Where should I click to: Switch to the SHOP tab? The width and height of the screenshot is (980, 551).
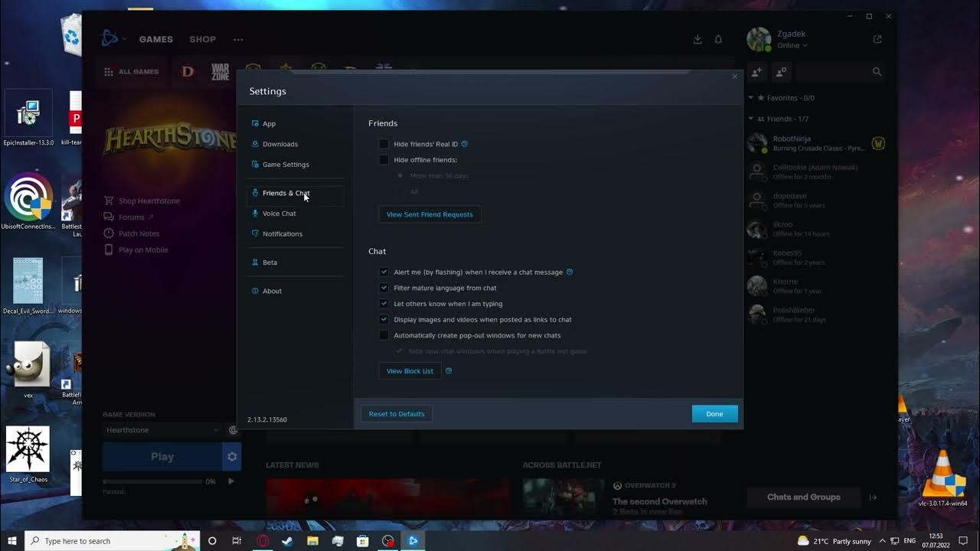(203, 39)
